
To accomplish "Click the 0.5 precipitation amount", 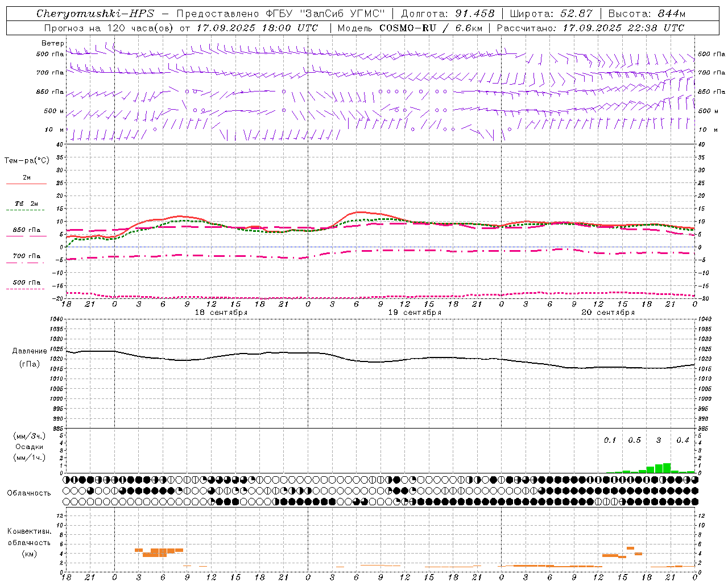I will (x=634, y=440).
